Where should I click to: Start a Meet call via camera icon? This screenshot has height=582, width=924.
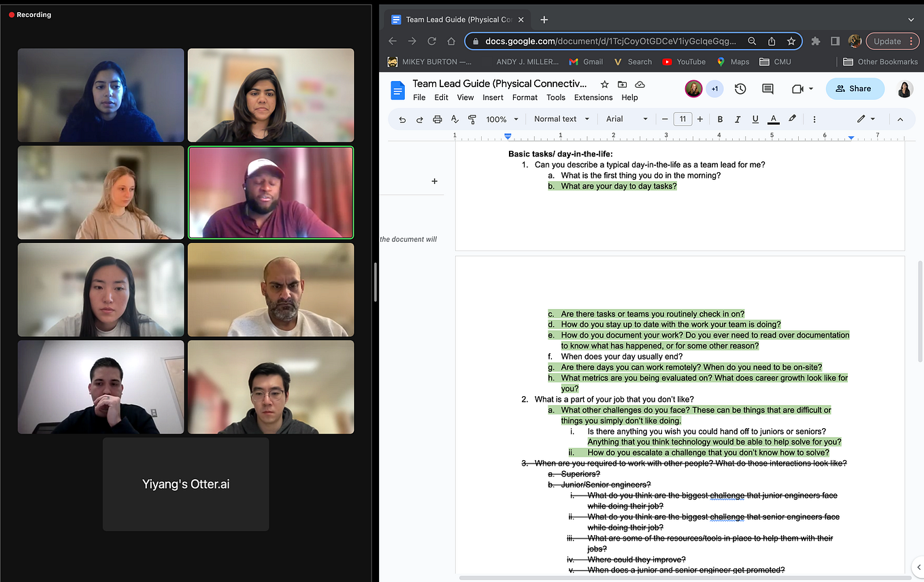(797, 89)
